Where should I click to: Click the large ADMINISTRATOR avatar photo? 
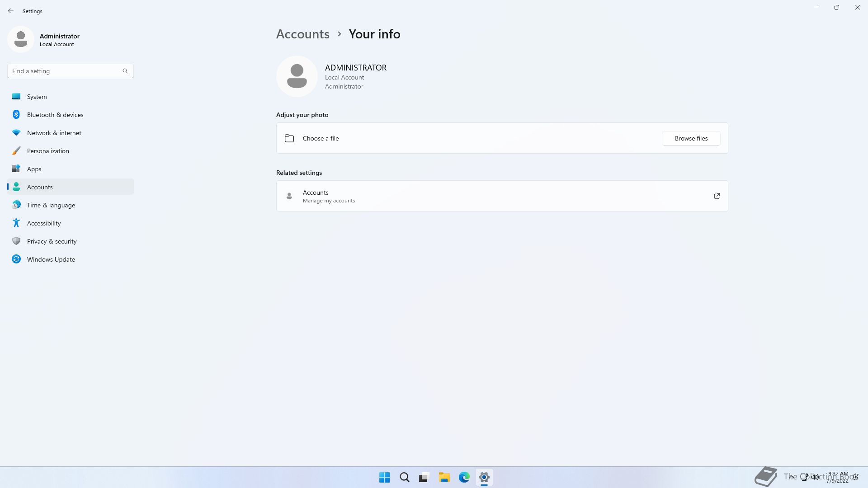297,76
